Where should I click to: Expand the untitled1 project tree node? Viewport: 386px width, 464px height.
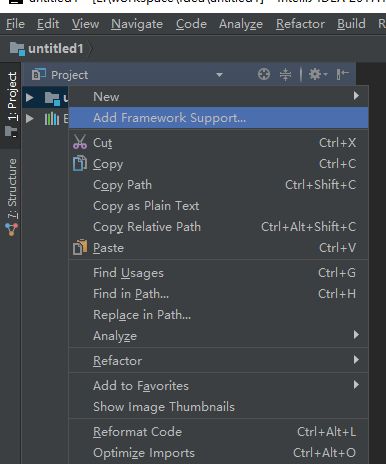pyautogui.click(x=30, y=97)
